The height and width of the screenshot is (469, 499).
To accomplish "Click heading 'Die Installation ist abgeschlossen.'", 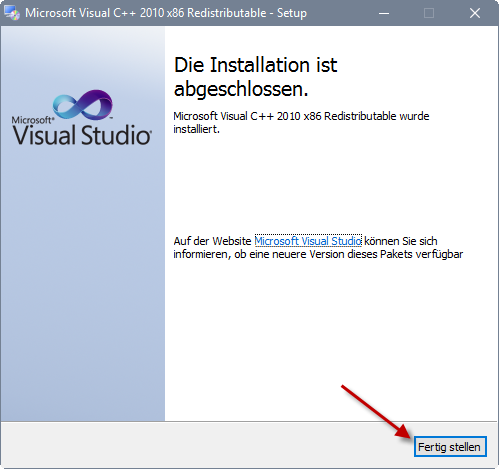I will (x=256, y=77).
